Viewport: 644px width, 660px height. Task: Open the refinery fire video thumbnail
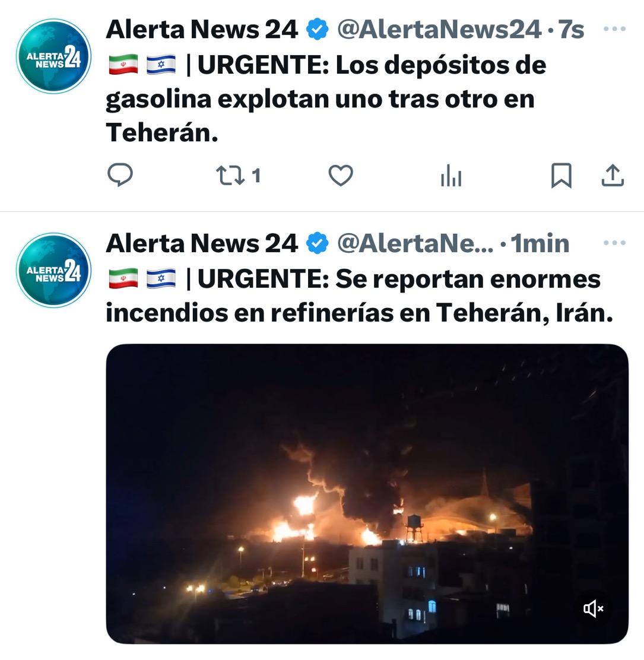pos(367,493)
